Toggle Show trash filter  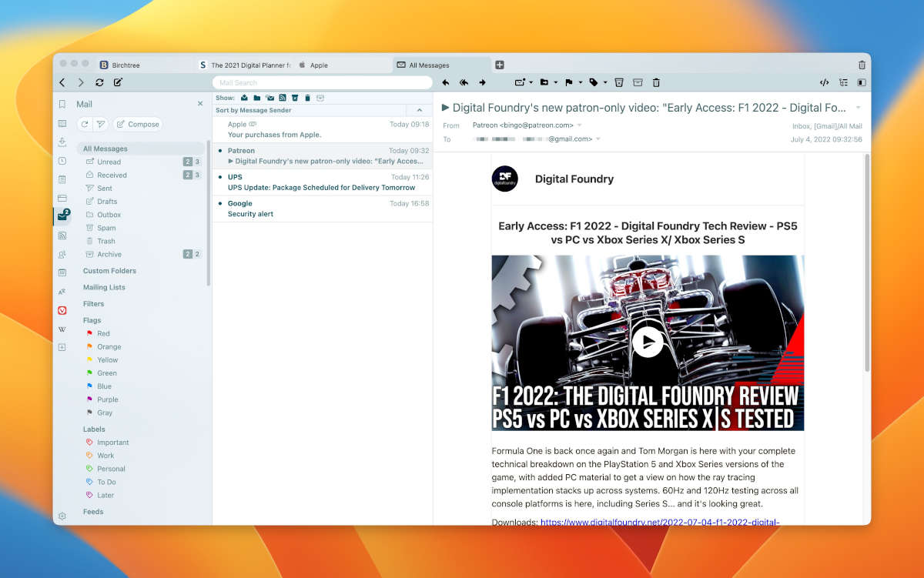coord(308,98)
